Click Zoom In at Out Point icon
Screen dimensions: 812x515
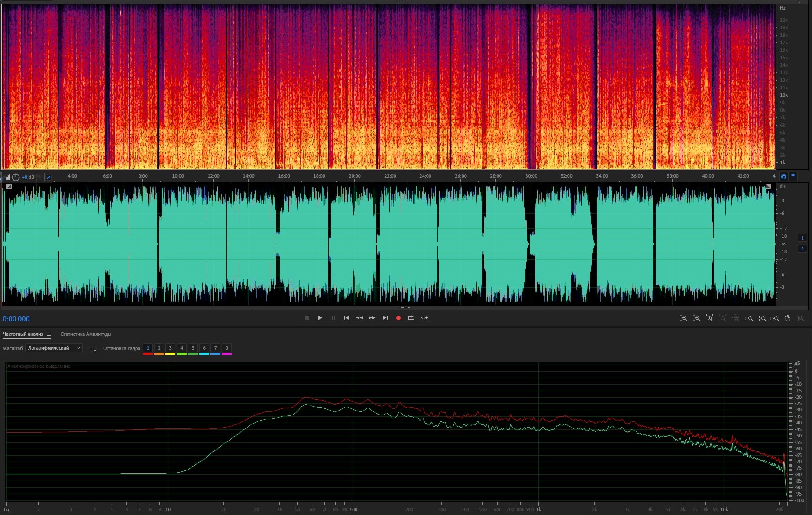pos(762,318)
